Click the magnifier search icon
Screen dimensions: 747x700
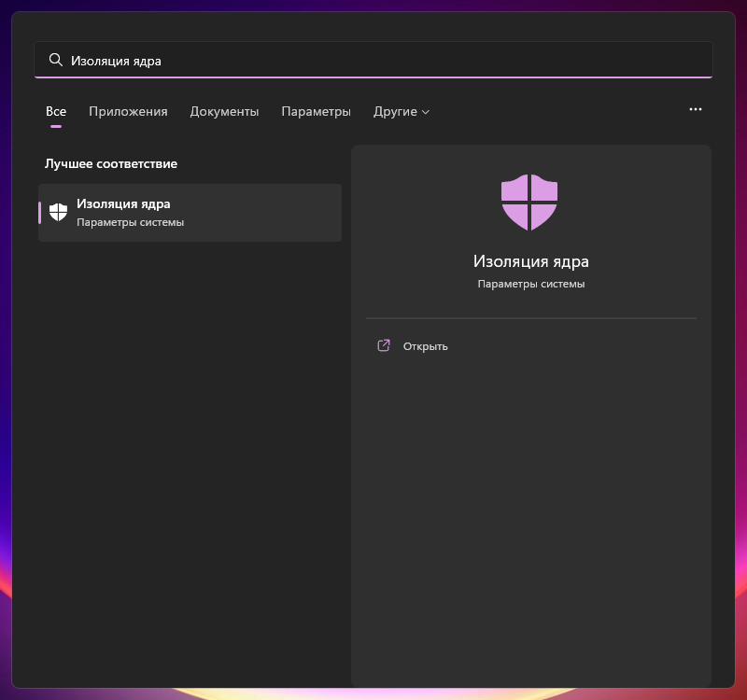(x=56, y=60)
